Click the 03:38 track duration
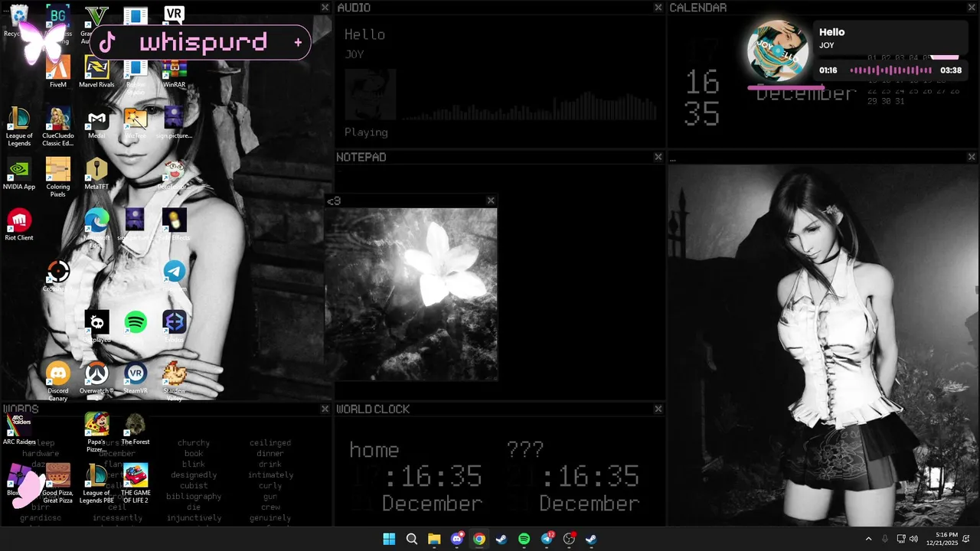The width and height of the screenshot is (980, 551). [x=951, y=70]
